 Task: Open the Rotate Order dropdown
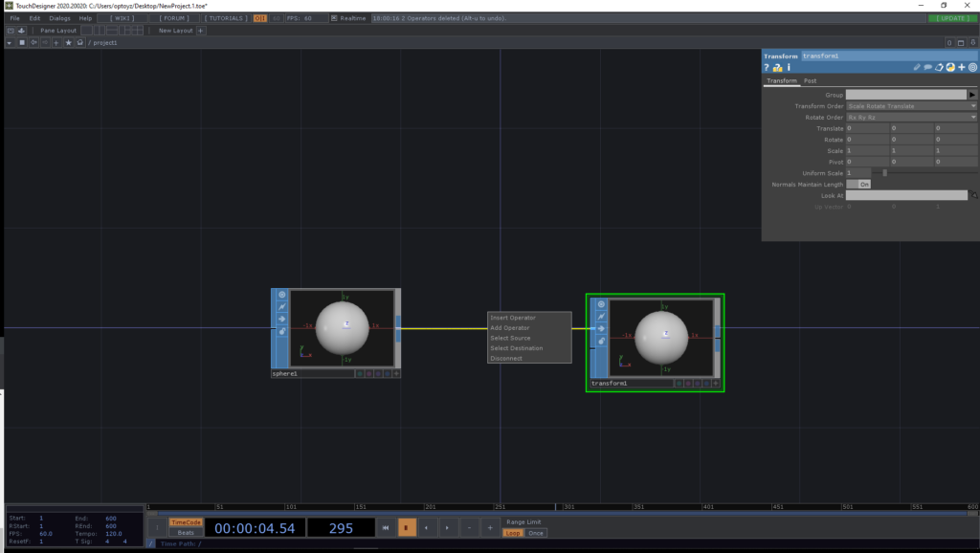(911, 117)
